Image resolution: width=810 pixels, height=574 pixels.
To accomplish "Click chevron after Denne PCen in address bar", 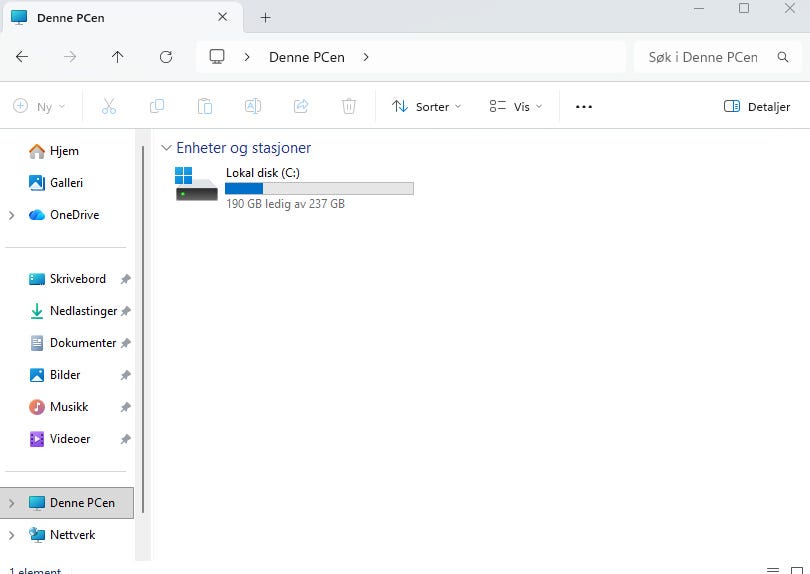I will [366, 57].
